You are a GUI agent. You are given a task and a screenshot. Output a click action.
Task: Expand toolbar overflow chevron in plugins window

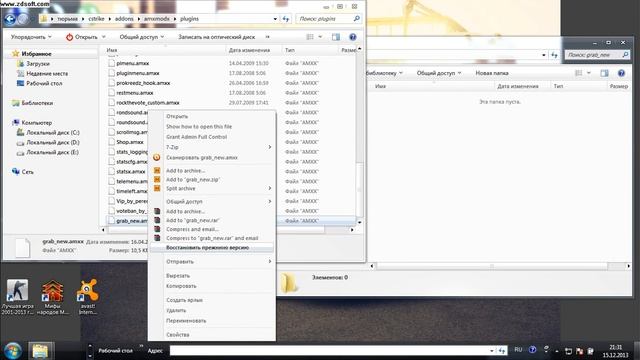click(x=267, y=37)
